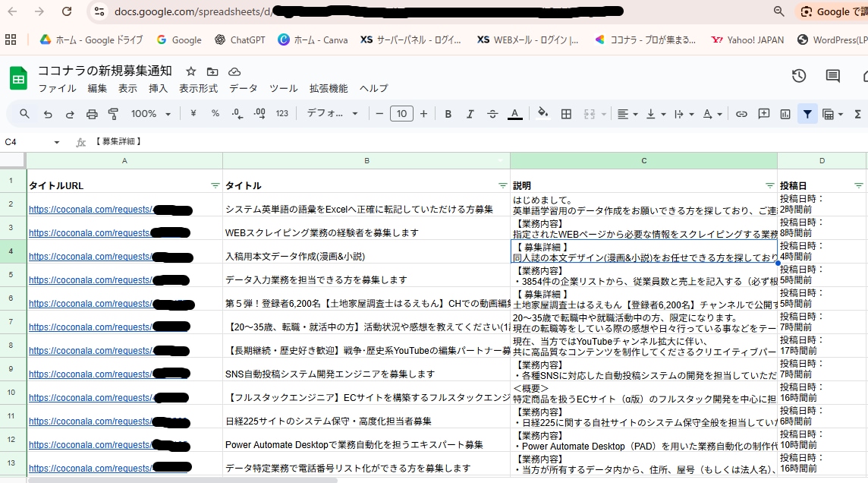Viewport: 868px width, 483px height.
Task: Insert chart using toolbar icon
Action: pos(785,114)
